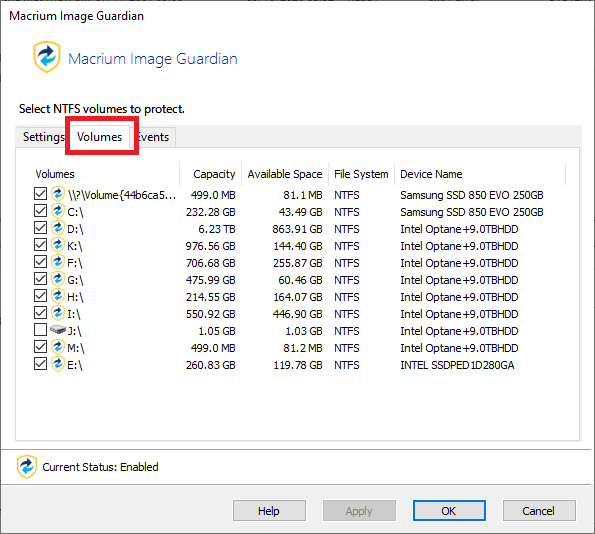The height and width of the screenshot is (534, 595).
Task: Click the shield icon for the D:\ volume
Action: pos(58,228)
